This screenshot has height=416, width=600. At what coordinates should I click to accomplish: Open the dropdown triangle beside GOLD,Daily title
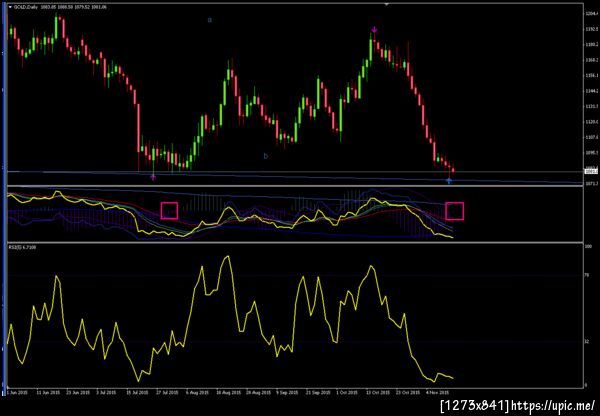(10, 7)
